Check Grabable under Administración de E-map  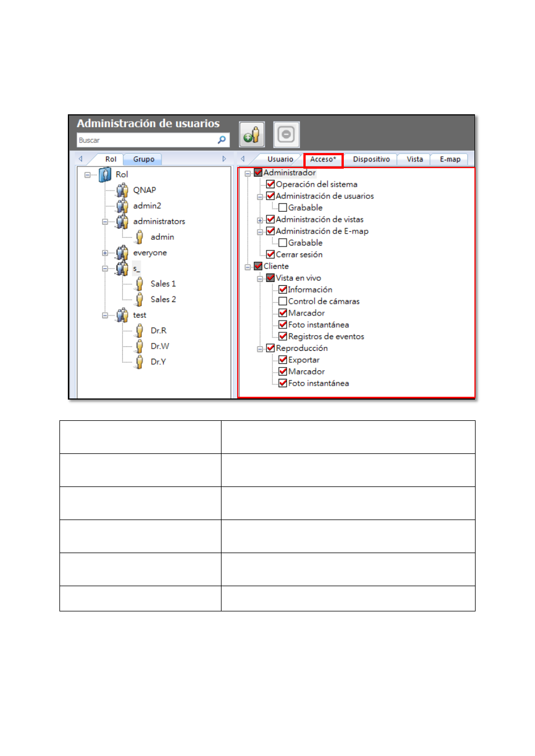(x=283, y=243)
